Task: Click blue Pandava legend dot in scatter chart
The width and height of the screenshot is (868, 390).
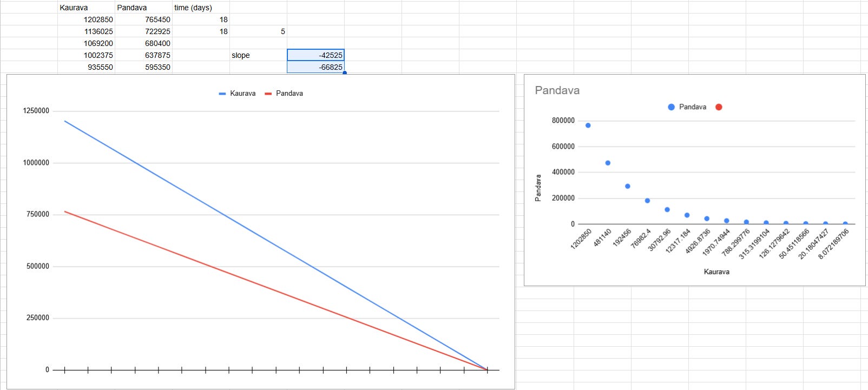Action: [x=671, y=107]
